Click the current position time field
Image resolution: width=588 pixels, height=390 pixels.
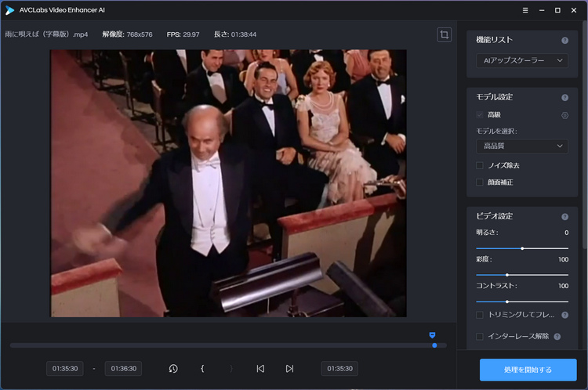pos(339,369)
